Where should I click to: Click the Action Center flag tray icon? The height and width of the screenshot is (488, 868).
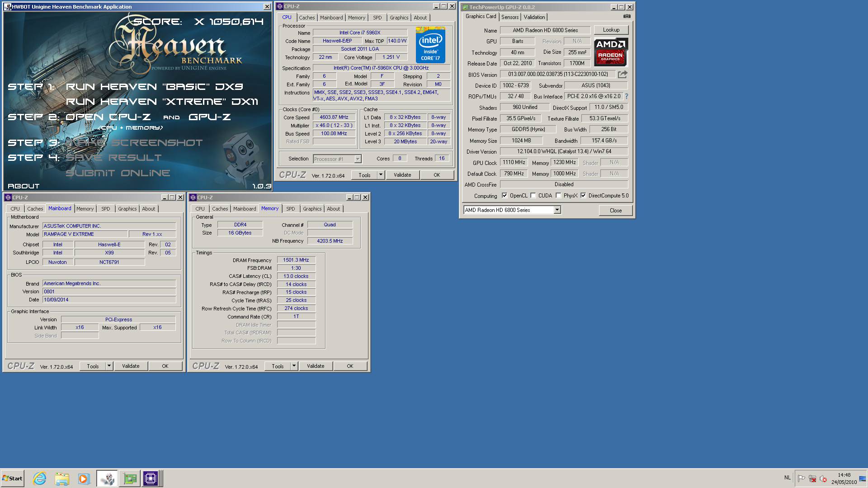(x=802, y=479)
